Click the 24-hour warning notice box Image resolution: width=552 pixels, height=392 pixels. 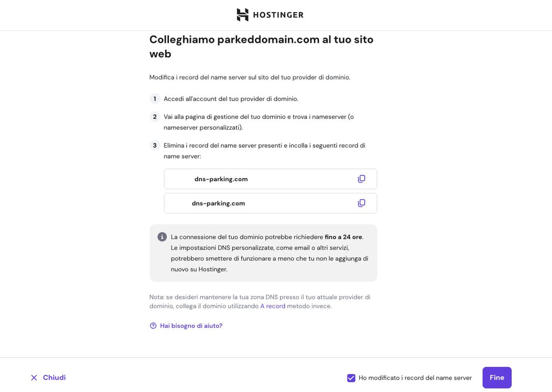point(263,253)
